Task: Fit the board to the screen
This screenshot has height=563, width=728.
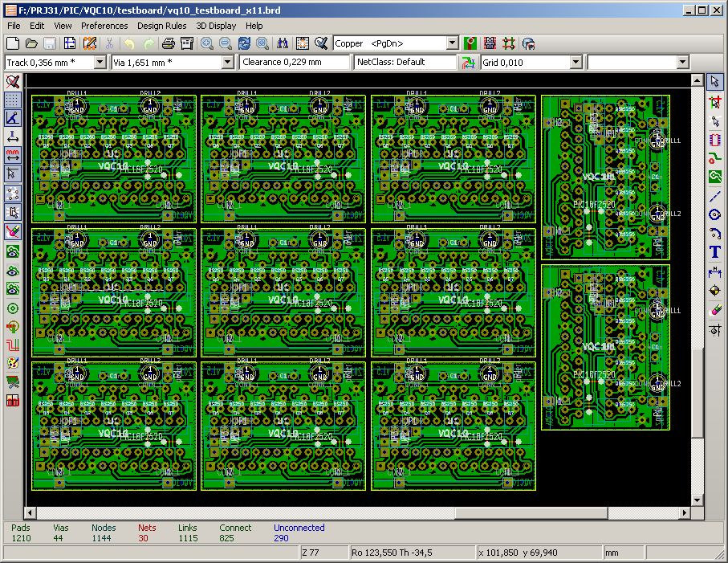Action: 262,43
